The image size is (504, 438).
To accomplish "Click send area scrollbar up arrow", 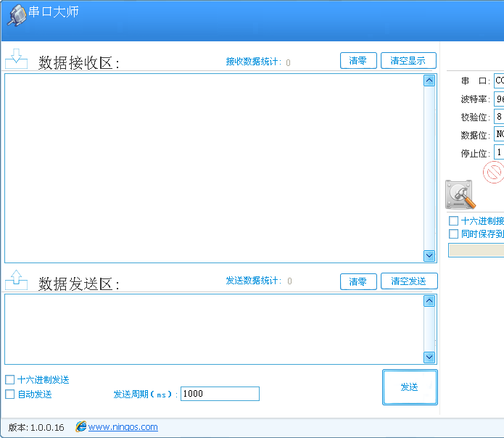I will tap(429, 301).
